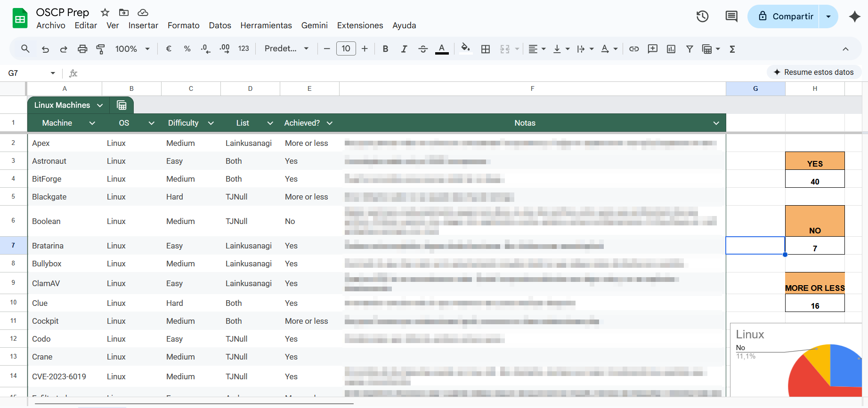This screenshot has height=408, width=868.
Task: Toggle italic formatting
Action: [404, 49]
